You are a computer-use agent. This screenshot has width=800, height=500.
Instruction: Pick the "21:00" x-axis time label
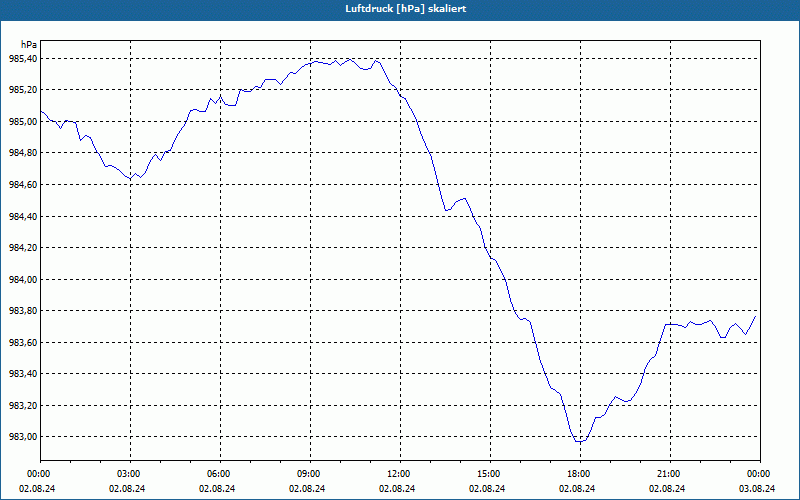pyautogui.click(x=668, y=474)
